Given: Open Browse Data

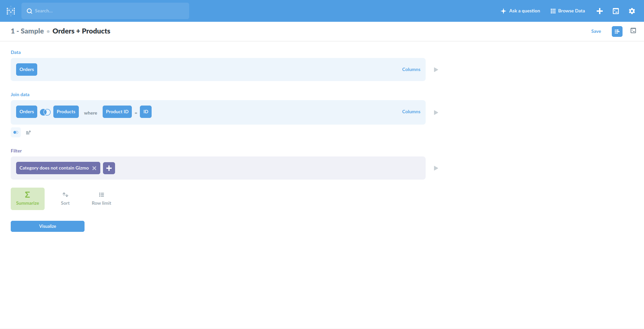Looking at the screenshot, I should click(x=568, y=11).
